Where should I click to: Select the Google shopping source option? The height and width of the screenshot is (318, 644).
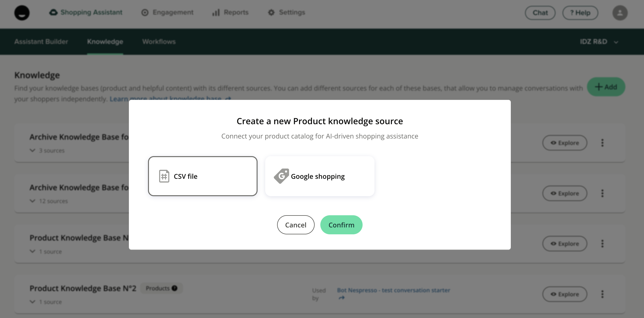[x=320, y=176]
